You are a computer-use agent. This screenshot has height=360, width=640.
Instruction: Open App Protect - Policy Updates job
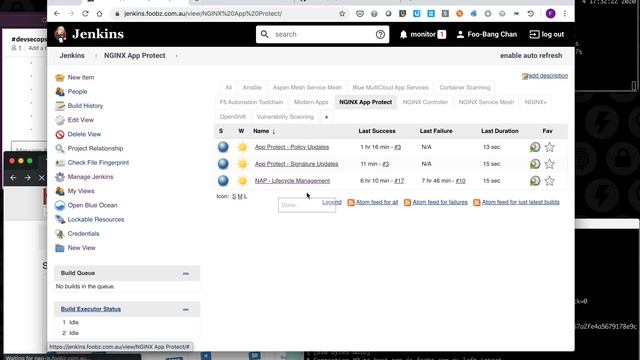click(292, 147)
